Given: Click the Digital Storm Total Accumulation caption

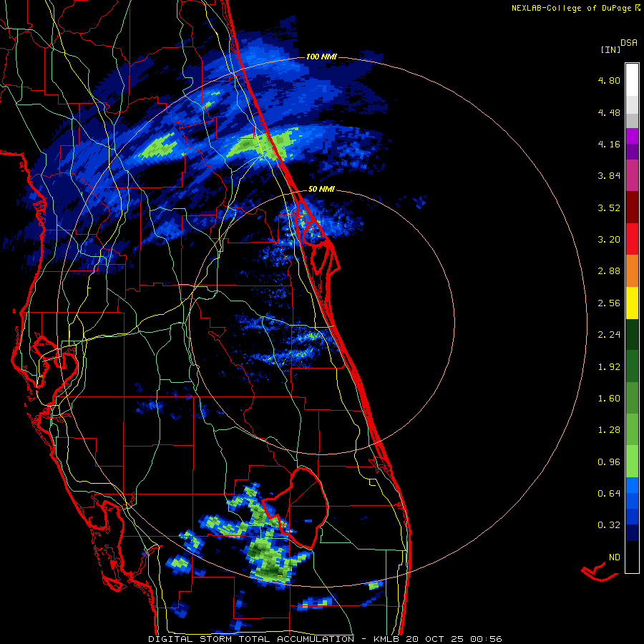Looking at the screenshot, I should pyautogui.click(x=325, y=639).
